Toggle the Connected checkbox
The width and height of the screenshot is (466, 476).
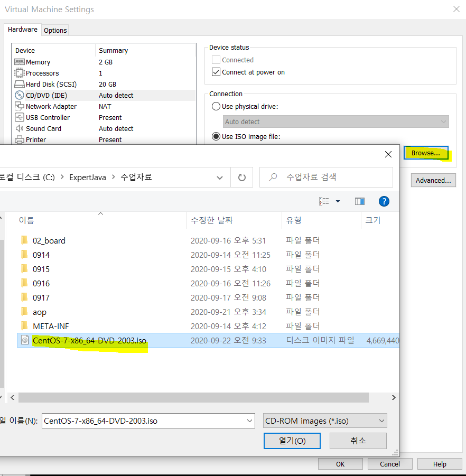coord(216,60)
